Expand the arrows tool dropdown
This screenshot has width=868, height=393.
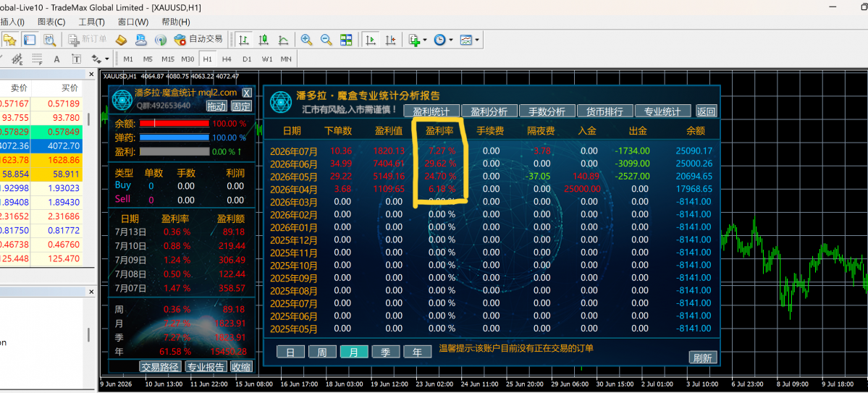click(107, 59)
